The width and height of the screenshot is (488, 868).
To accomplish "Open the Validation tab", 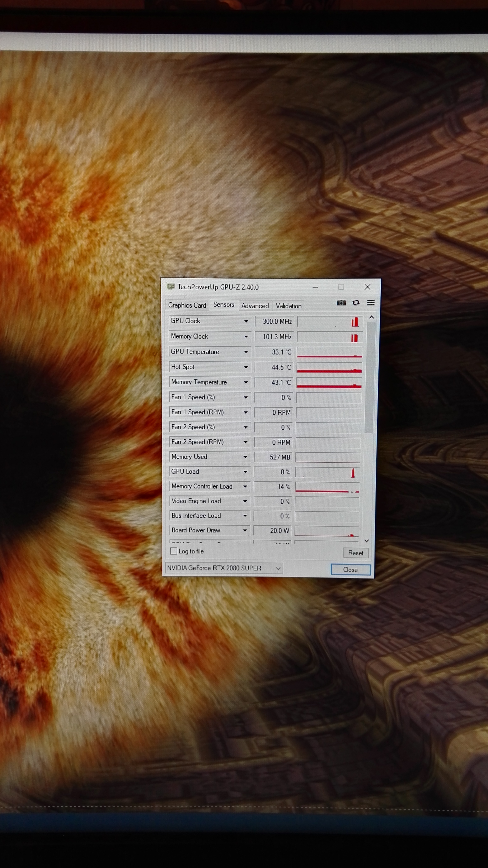I will pos(288,306).
